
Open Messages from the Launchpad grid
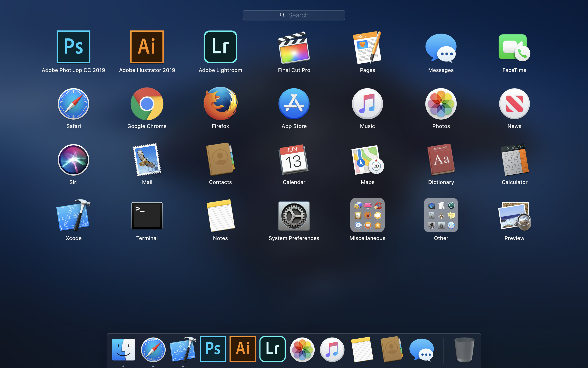(441, 48)
